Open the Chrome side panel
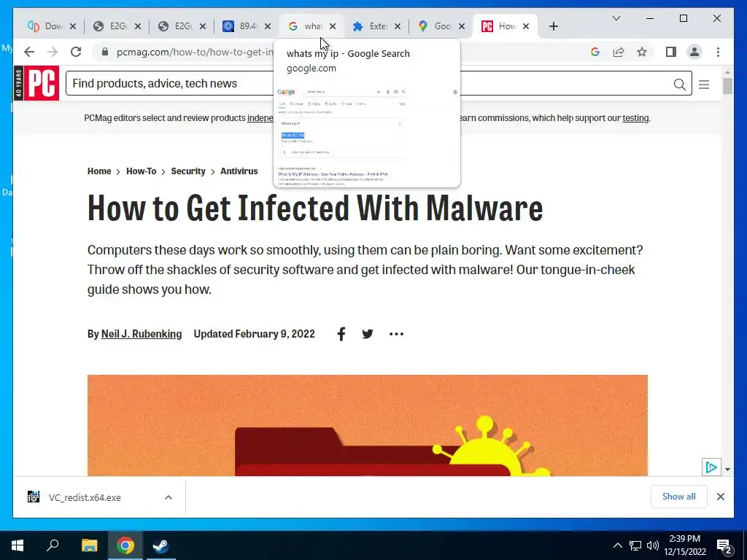The image size is (747, 560). pos(671,52)
